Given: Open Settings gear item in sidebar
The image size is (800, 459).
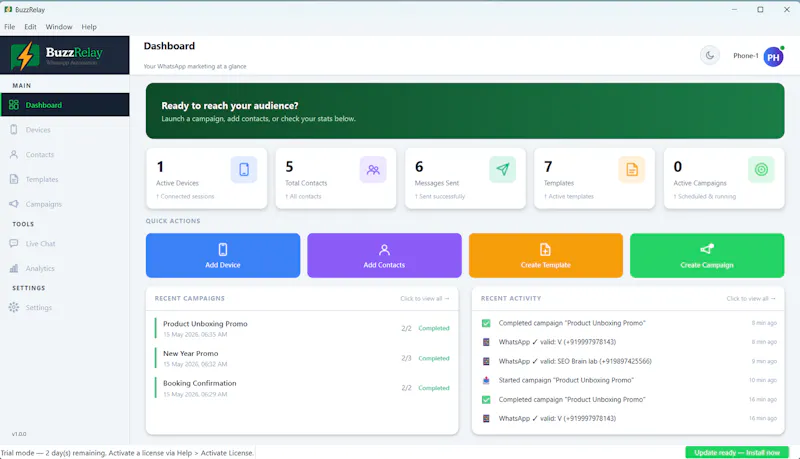Looking at the screenshot, I should coord(65,308).
